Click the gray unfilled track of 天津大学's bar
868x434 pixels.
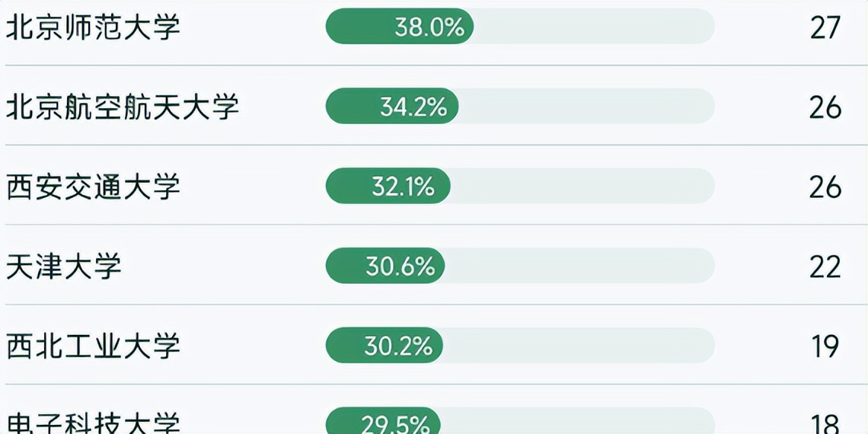coord(579,266)
